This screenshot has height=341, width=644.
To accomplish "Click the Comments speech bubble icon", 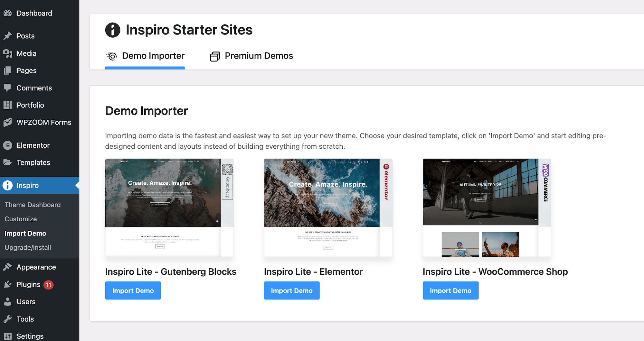I will point(8,88).
